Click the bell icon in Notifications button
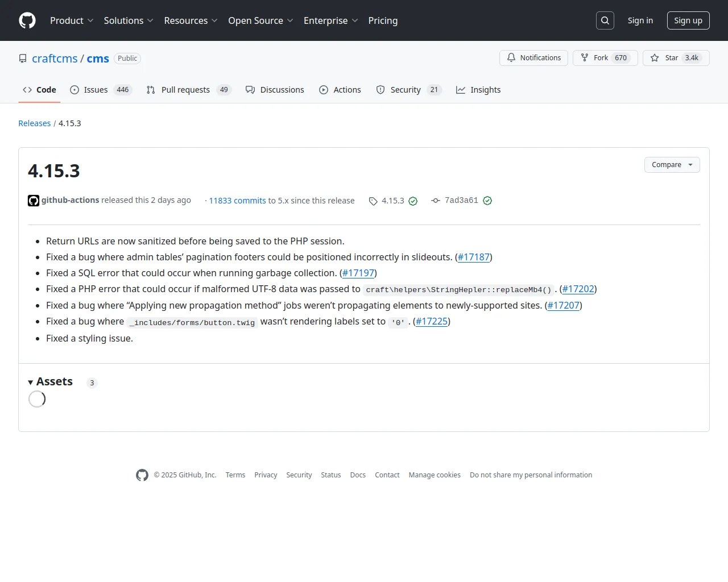728x582 pixels. (x=511, y=58)
